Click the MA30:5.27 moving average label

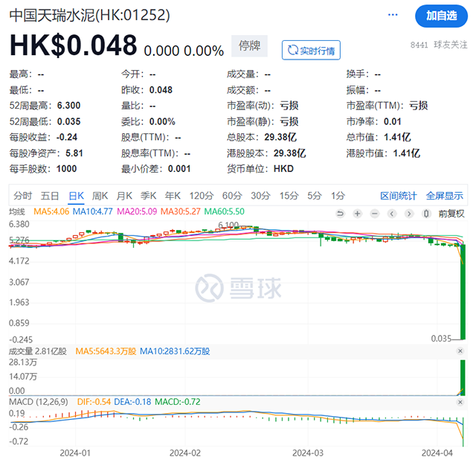(180, 211)
